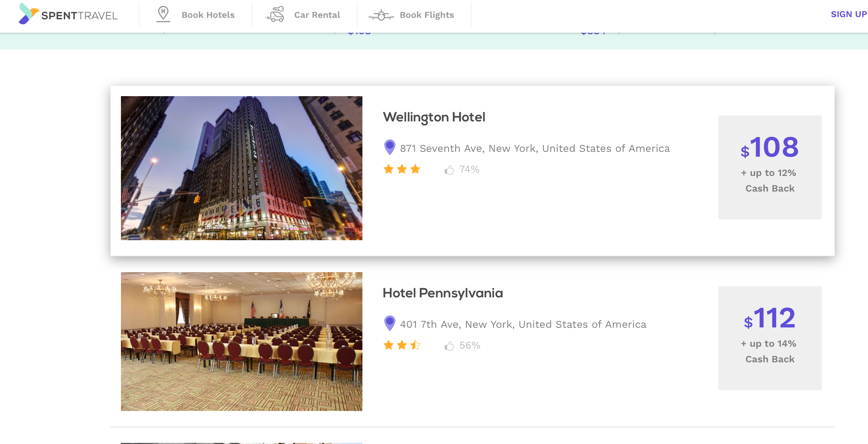Open the Wellington Hotel title
This screenshot has width=868, height=444.
pos(434,117)
